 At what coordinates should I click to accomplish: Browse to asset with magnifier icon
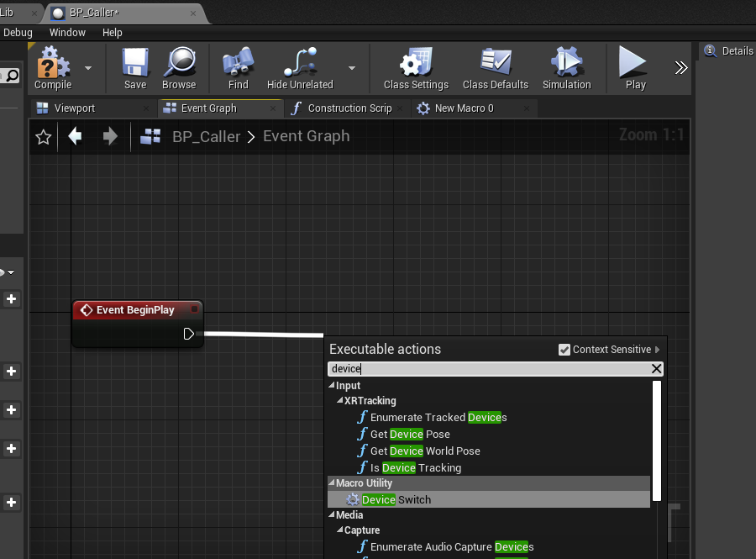pyautogui.click(x=179, y=68)
